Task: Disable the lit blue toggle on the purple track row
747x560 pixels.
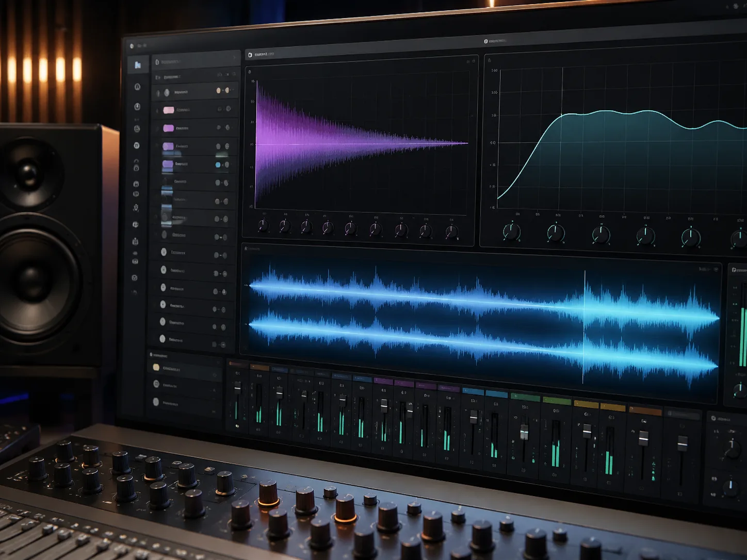Action: click(218, 164)
